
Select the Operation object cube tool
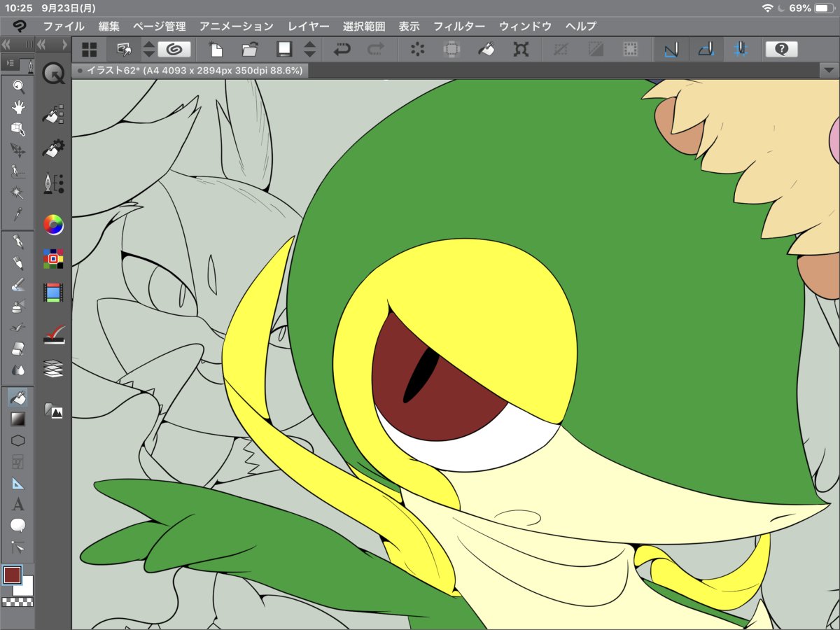point(18,129)
